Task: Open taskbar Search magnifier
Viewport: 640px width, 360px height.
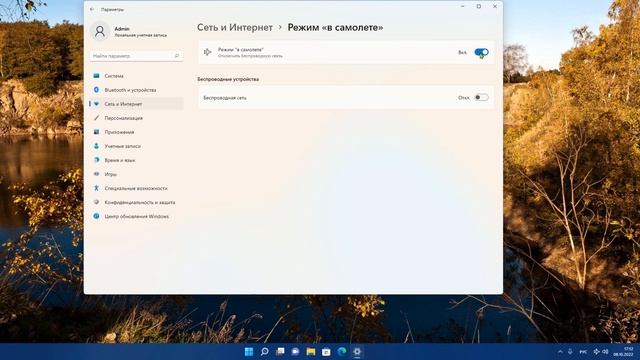Action: click(264, 351)
